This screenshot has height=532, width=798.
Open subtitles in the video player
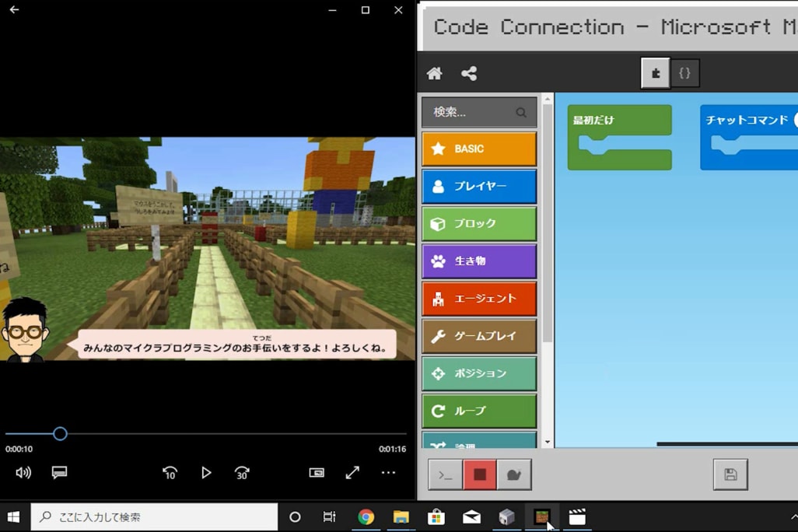(59, 473)
